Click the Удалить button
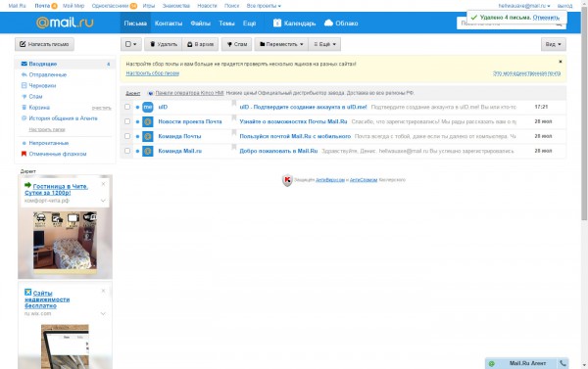Image resolution: width=588 pixels, height=369 pixels. click(163, 44)
